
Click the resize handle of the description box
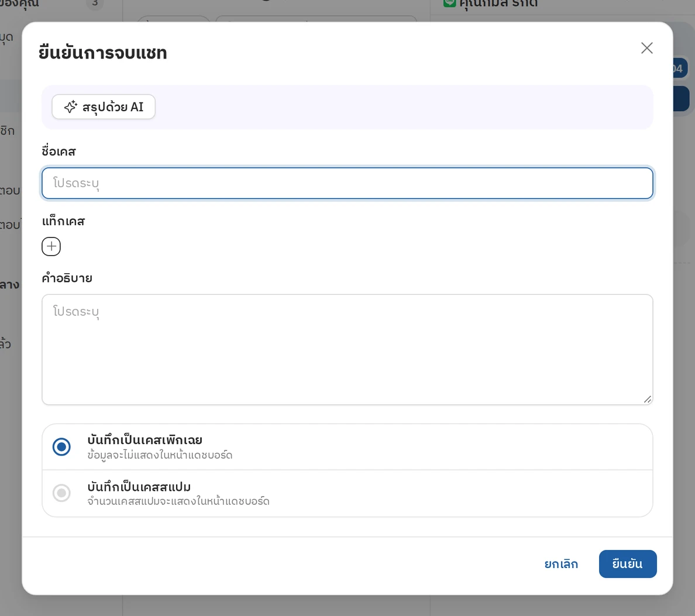pos(648,400)
